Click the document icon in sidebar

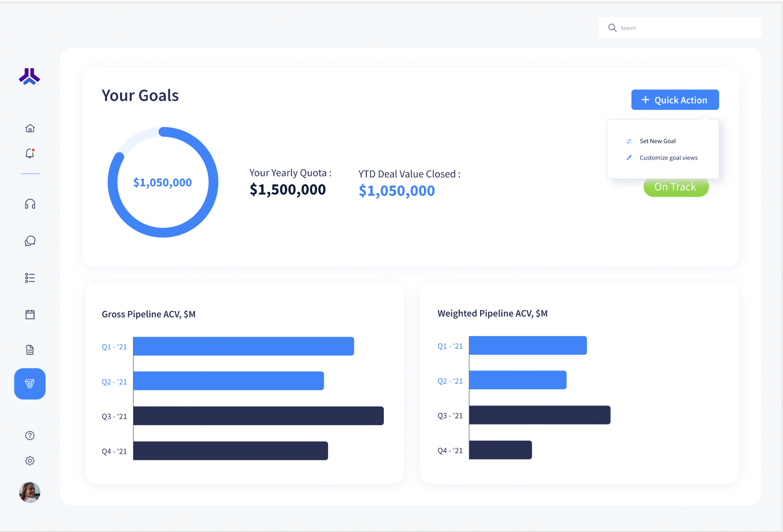coord(30,349)
